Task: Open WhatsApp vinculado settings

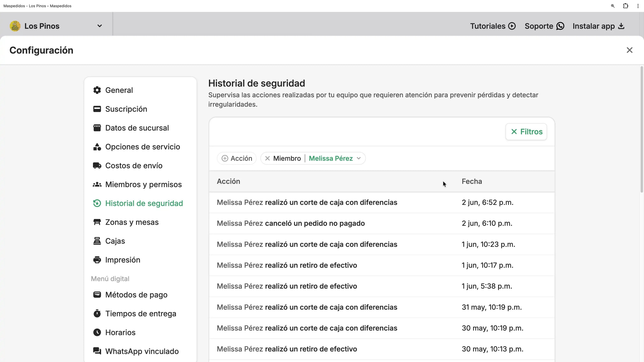Action: pyautogui.click(x=140, y=351)
